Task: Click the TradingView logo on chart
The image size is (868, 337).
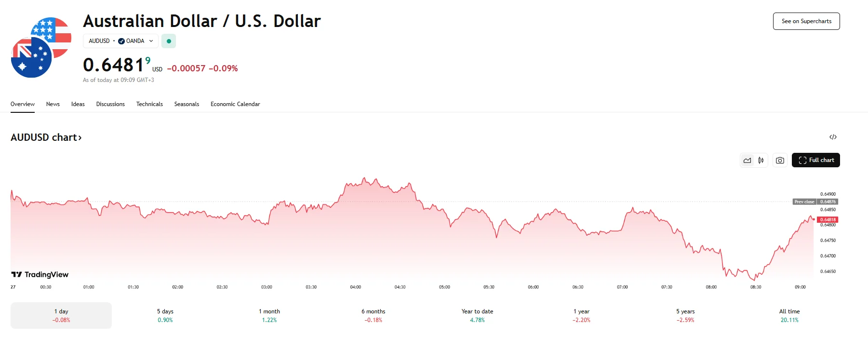Action: (40, 275)
